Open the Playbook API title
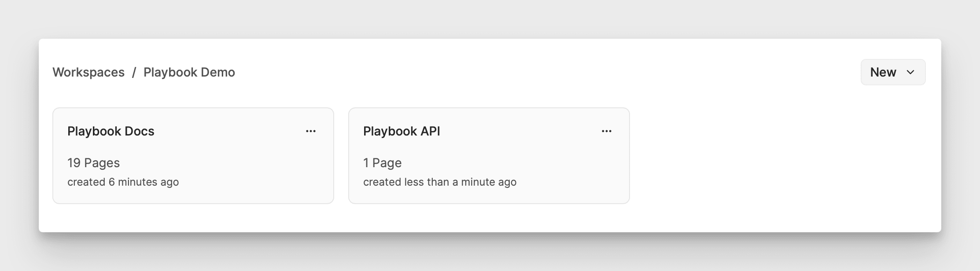Image resolution: width=980 pixels, height=271 pixels. coord(402,131)
